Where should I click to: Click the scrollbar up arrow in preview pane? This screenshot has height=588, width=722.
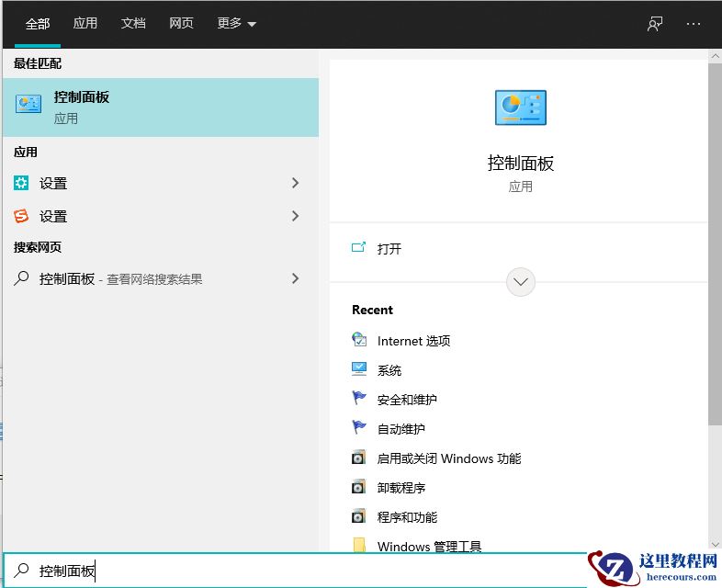(715, 56)
